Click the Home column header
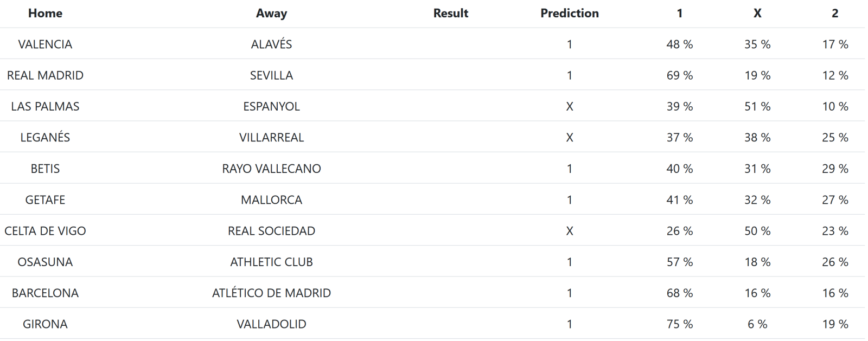This screenshot has height=341, width=868. (x=45, y=14)
